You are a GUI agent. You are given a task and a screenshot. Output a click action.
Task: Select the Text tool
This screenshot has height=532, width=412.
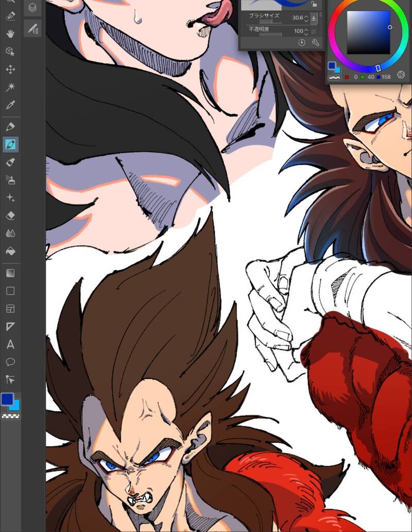tap(10, 344)
